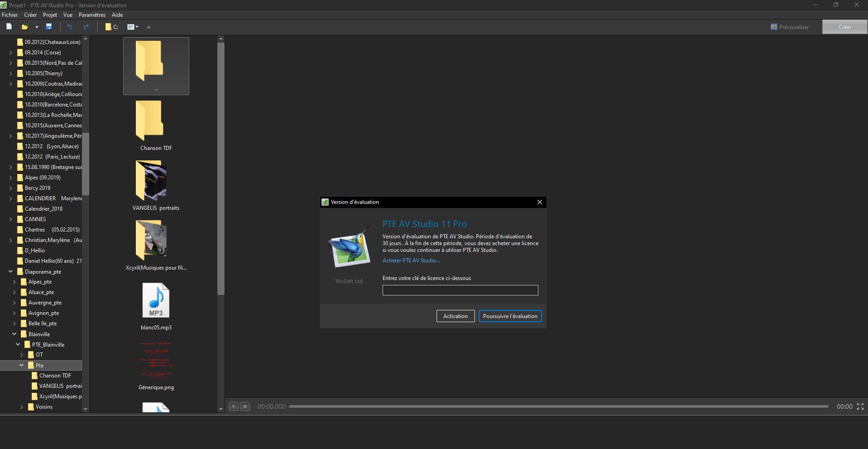Click the C: drive selector icon
The image size is (868, 449).
pyautogui.click(x=112, y=27)
